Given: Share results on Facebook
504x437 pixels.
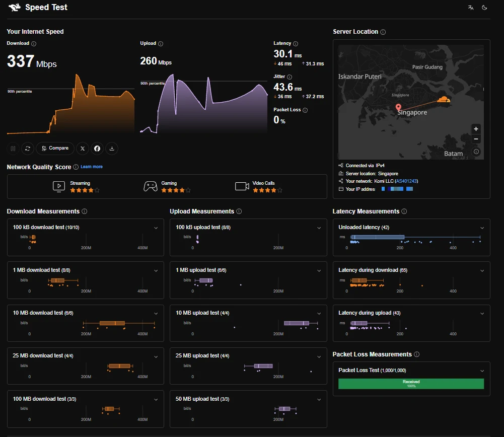Looking at the screenshot, I should pos(97,149).
